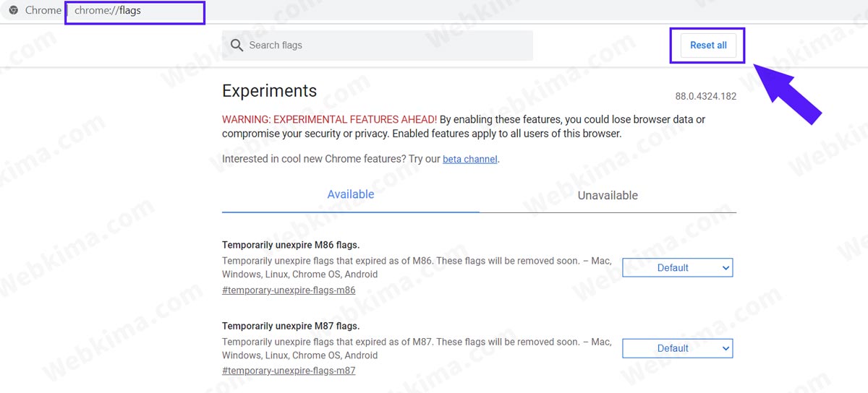Click the Chrome label beside the address bar
The width and height of the screenshot is (868, 393).
43,11
